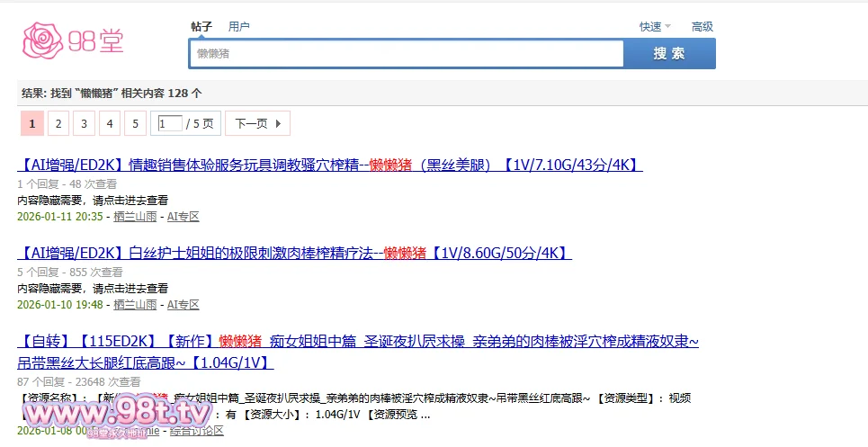The height and width of the screenshot is (447, 868).
Task: Focus the search keyword input field
Action: click(x=406, y=54)
